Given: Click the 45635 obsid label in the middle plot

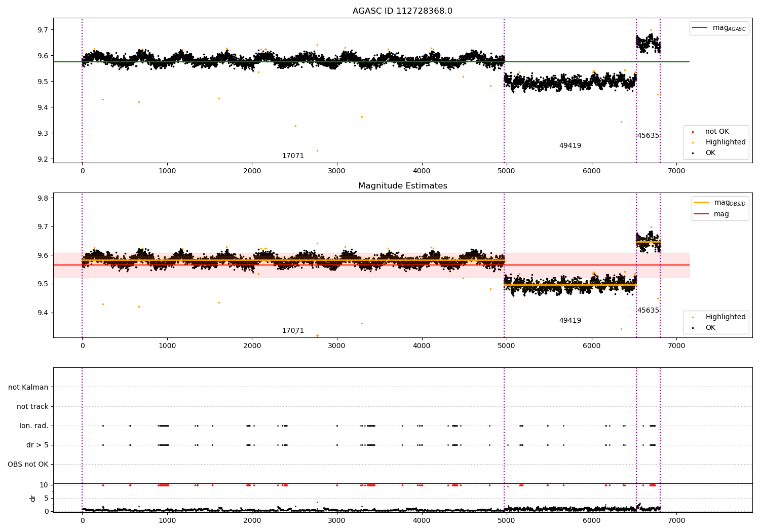Looking at the screenshot, I should click(x=648, y=311).
